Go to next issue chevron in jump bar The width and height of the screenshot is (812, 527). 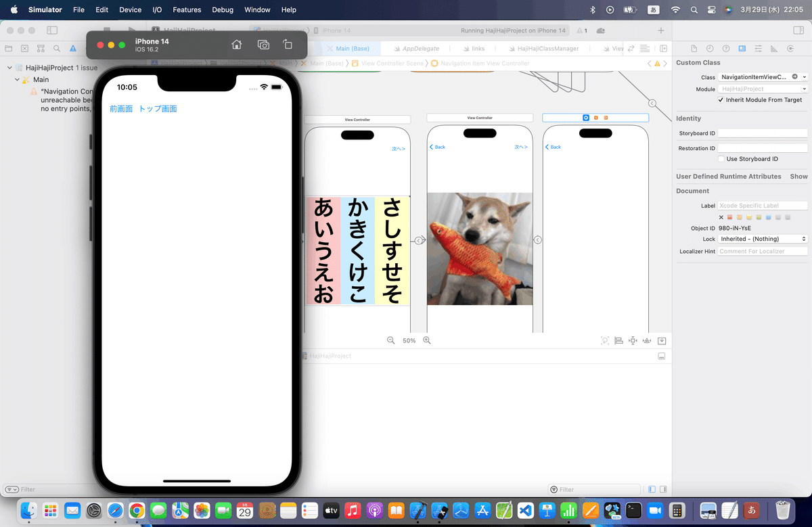[664, 63]
